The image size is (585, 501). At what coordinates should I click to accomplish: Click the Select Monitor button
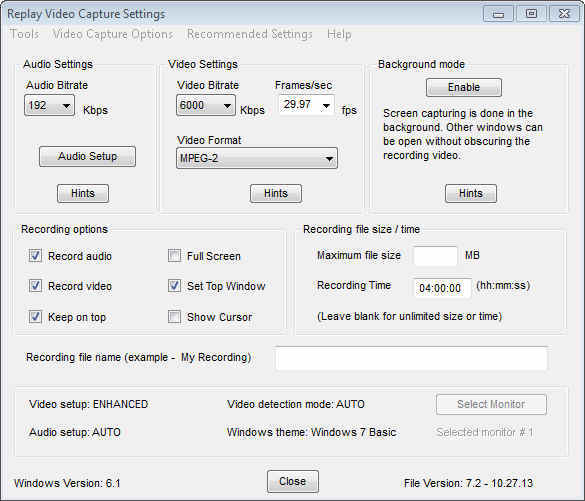[491, 404]
